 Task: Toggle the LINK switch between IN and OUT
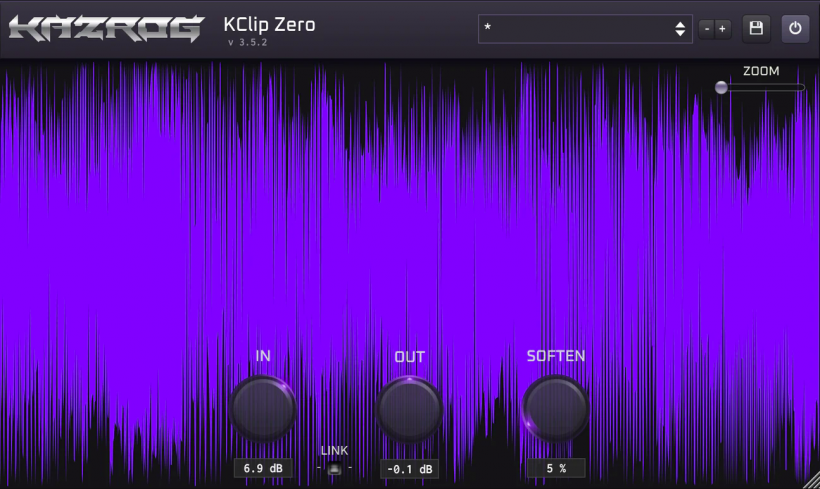(334, 468)
